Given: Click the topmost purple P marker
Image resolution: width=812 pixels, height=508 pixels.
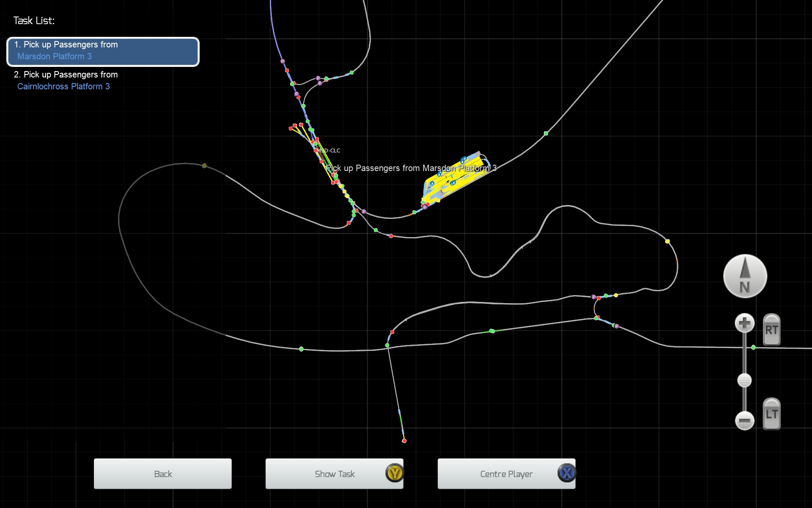Looking at the screenshot, I should tap(283, 61).
